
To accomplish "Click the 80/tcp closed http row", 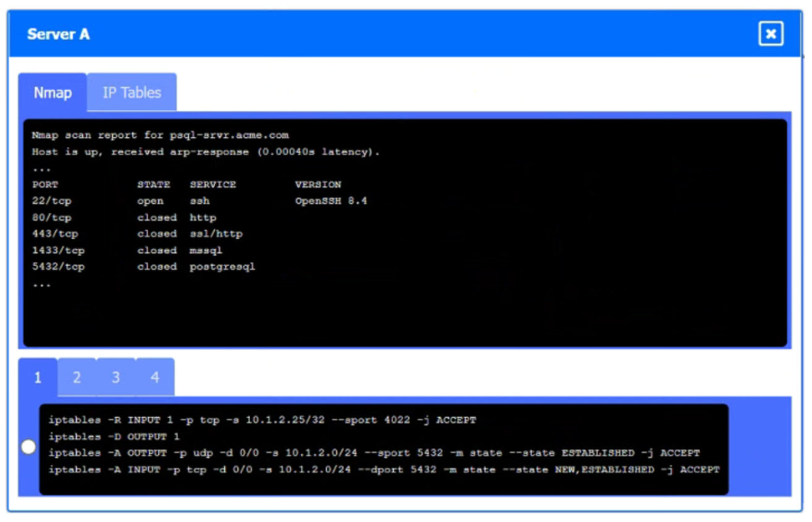I will tap(124, 218).
